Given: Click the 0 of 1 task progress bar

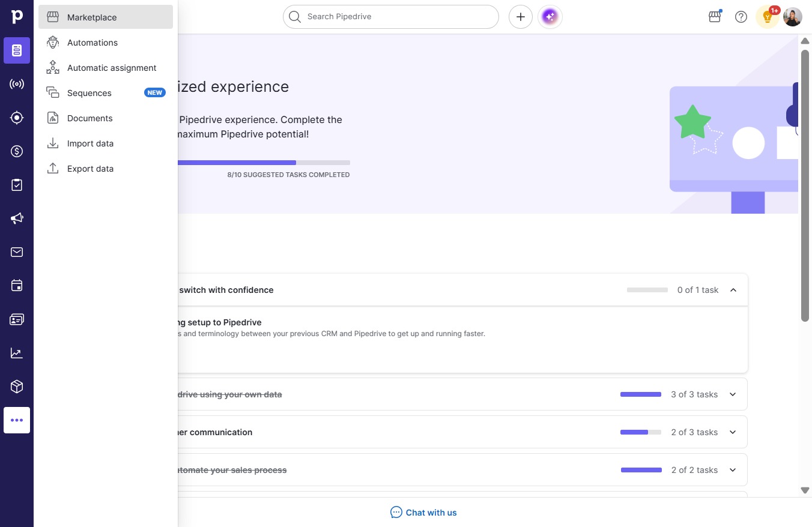Looking at the screenshot, I should (647, 290).
